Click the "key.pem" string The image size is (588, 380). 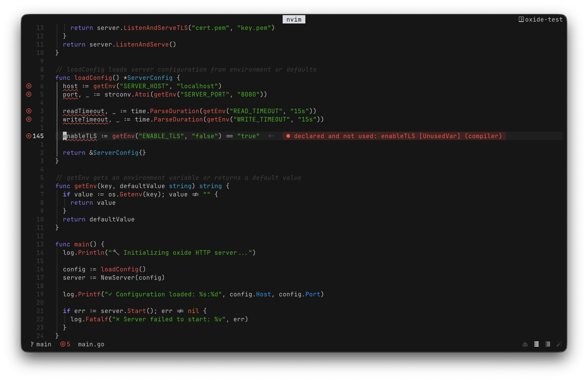[x=254, y=28]
